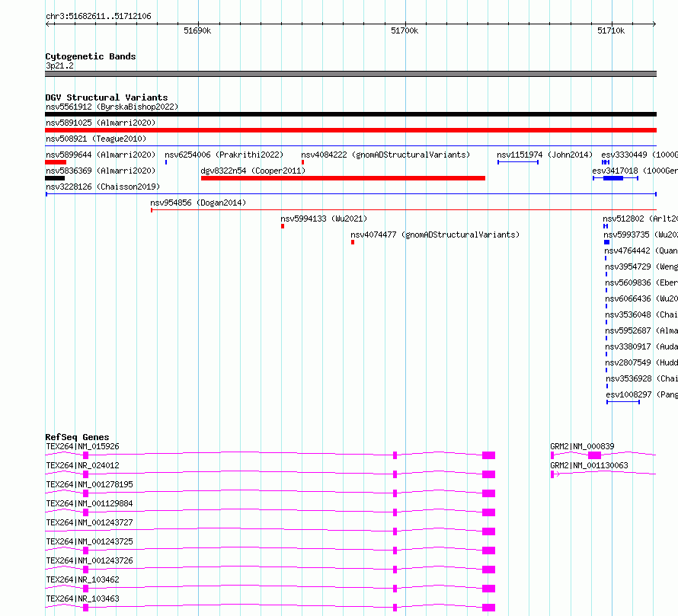Select the blue nsv1151974 variant bar
Image resolution: width=678 pixels, height=616 pixels.
518,162
